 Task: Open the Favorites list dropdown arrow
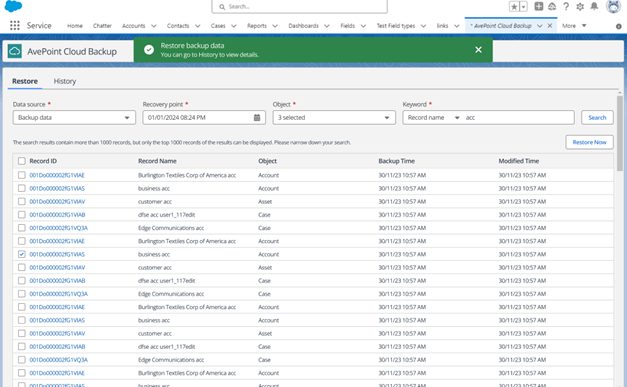(x=523, y=6)
